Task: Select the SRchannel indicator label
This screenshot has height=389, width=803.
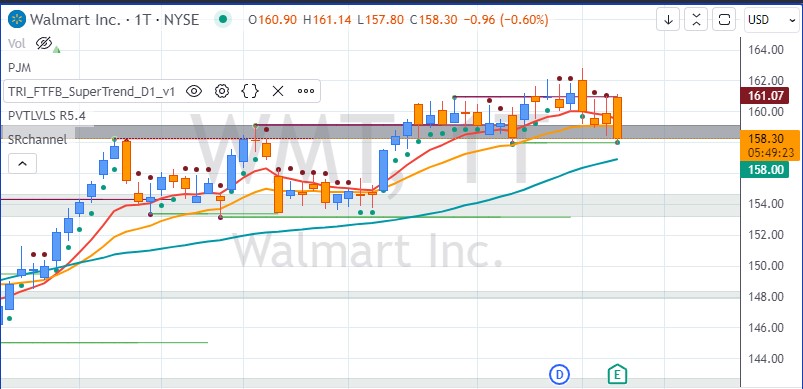Action: 37,139
